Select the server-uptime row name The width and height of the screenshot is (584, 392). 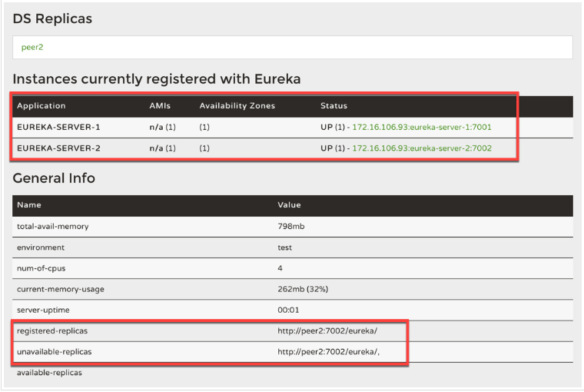click(43, 310)
